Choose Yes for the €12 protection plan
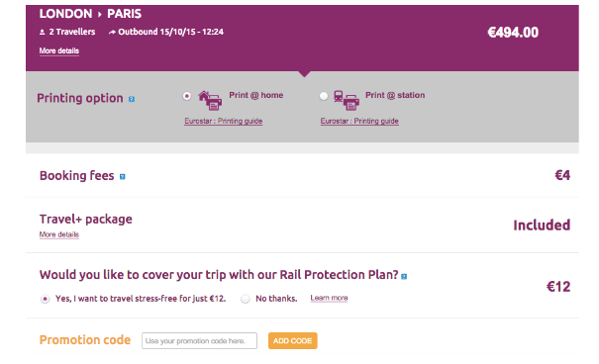Viewport: 599px width, 364px height. click(45, 299)
